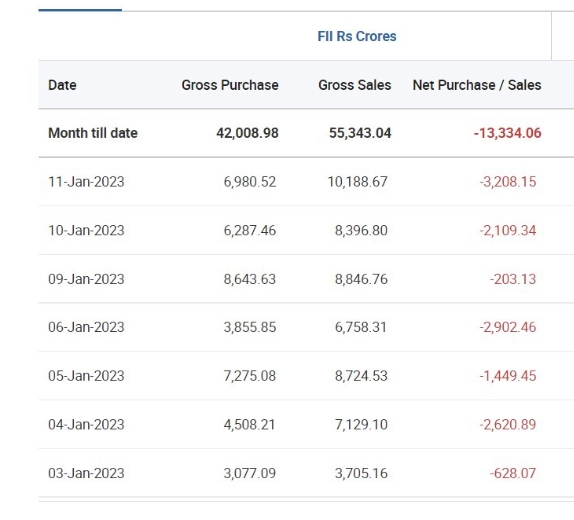This screenshot has width=574, height=520.
Task: Click the 04-Jan-2023 date cell
Action: tap(86, 424)
